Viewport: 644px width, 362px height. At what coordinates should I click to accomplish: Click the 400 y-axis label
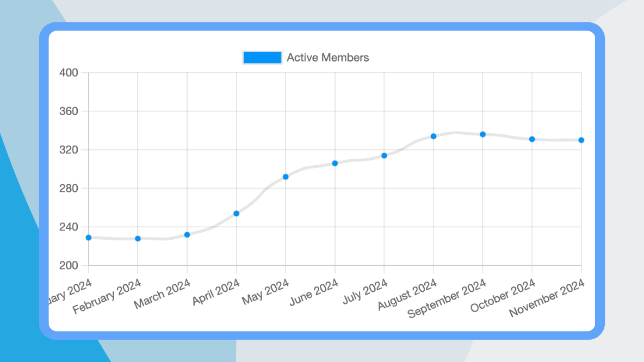pyautogui.click(x=67, y=72)
